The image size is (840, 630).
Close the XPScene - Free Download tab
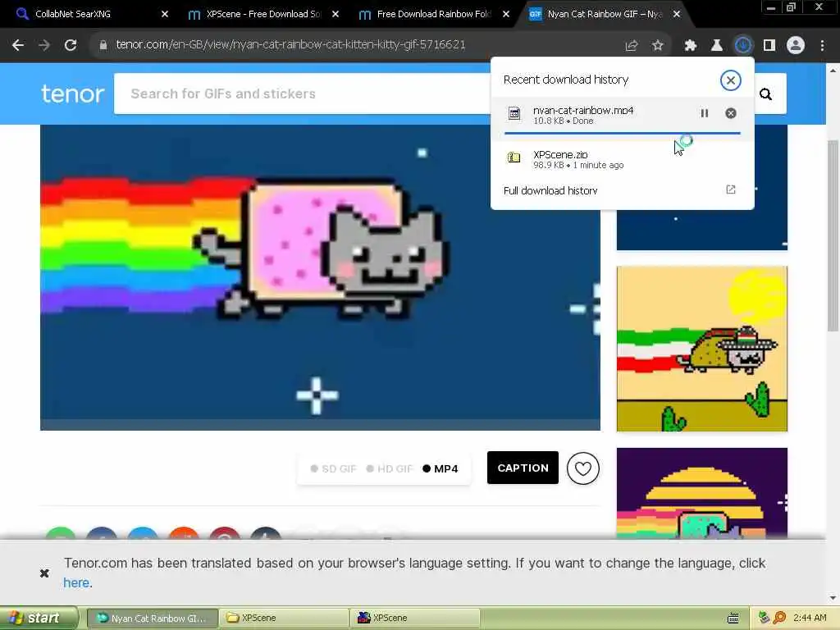click(336, 15)
